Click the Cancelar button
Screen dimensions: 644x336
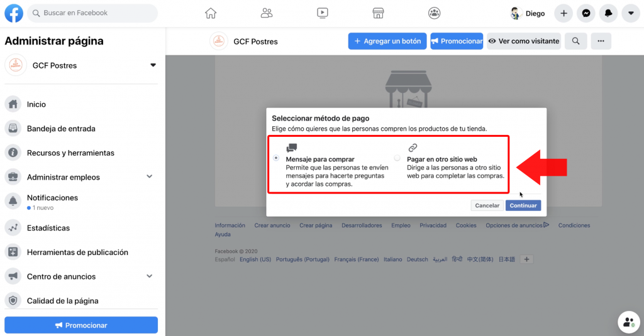[x=487, y=205]
